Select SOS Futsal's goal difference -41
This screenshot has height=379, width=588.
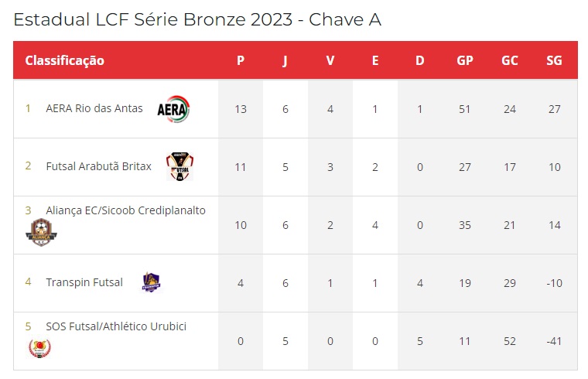point(554,341)
